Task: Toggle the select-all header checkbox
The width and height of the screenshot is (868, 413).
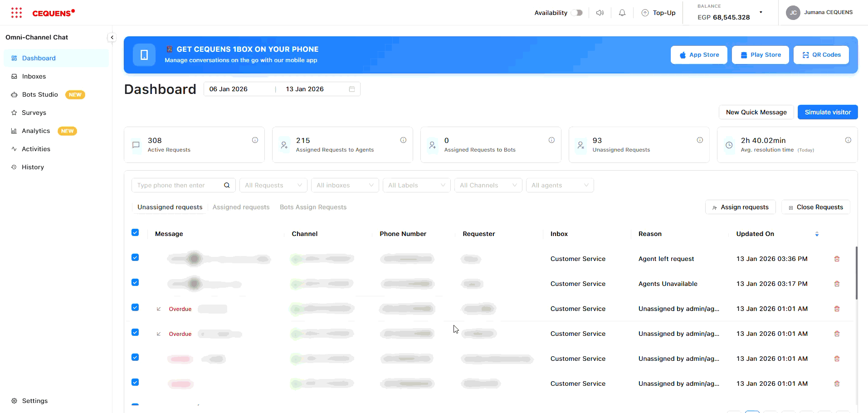Action: click(135, 232)
